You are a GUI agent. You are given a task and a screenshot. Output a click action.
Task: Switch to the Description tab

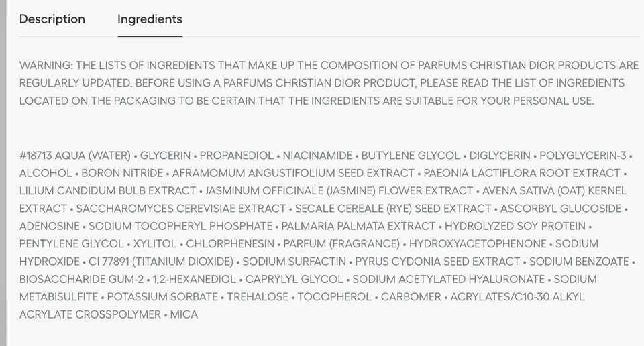coord(52,19)
